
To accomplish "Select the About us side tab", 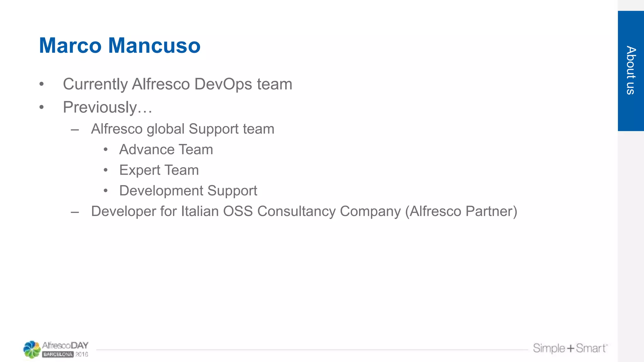I will (x=631, y=71).
